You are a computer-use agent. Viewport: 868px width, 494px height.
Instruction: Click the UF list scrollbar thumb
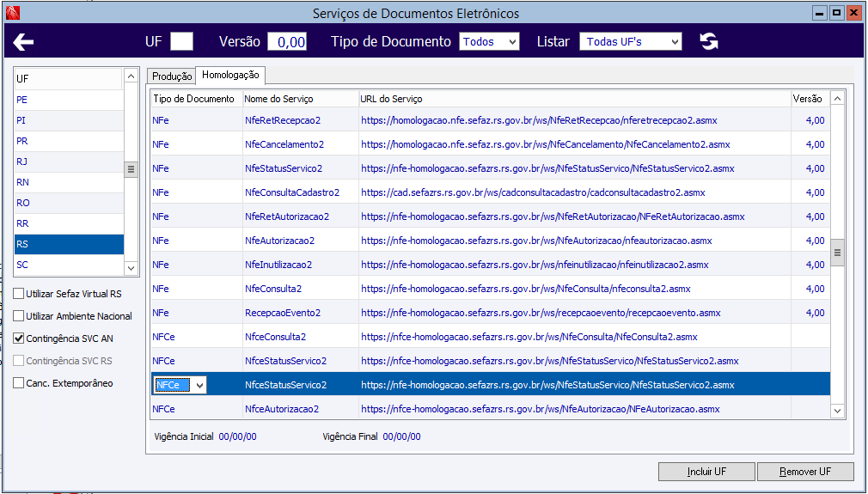click(x=131, y=169)
